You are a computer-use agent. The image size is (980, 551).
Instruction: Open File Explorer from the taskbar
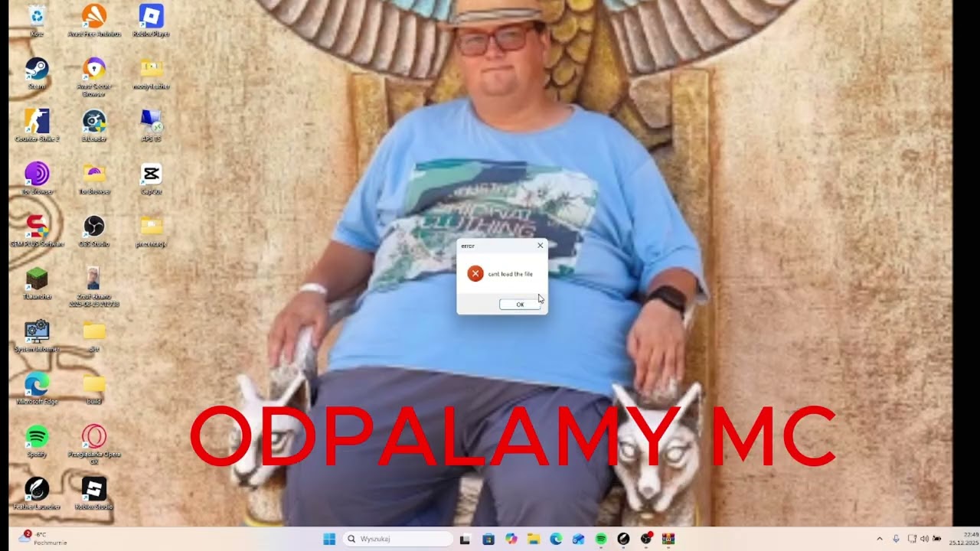[x=533, y=539]
